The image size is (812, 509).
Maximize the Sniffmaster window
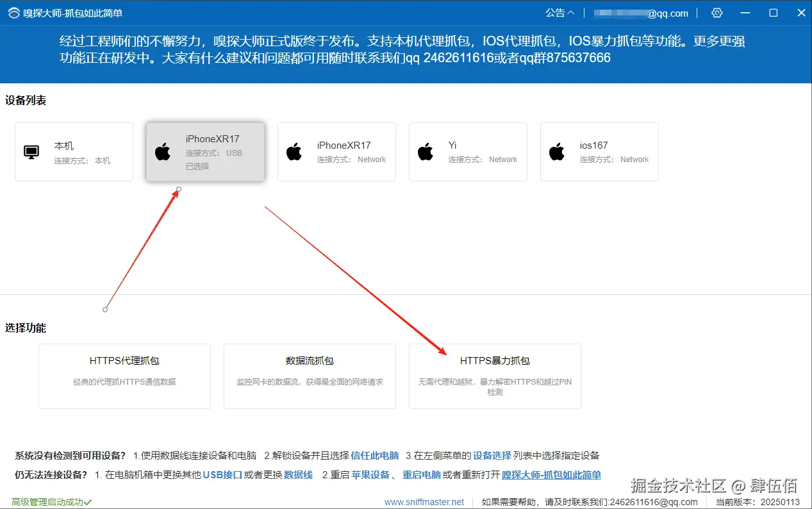coord(774,13)
